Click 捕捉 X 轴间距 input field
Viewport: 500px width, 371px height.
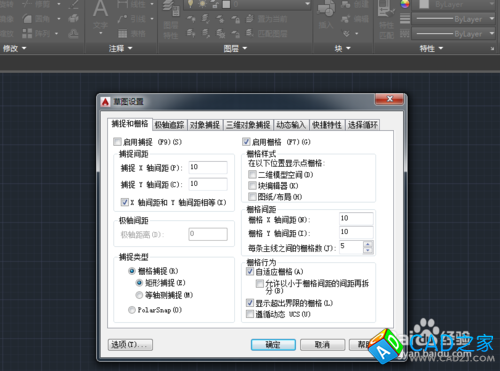pos(208,167)
